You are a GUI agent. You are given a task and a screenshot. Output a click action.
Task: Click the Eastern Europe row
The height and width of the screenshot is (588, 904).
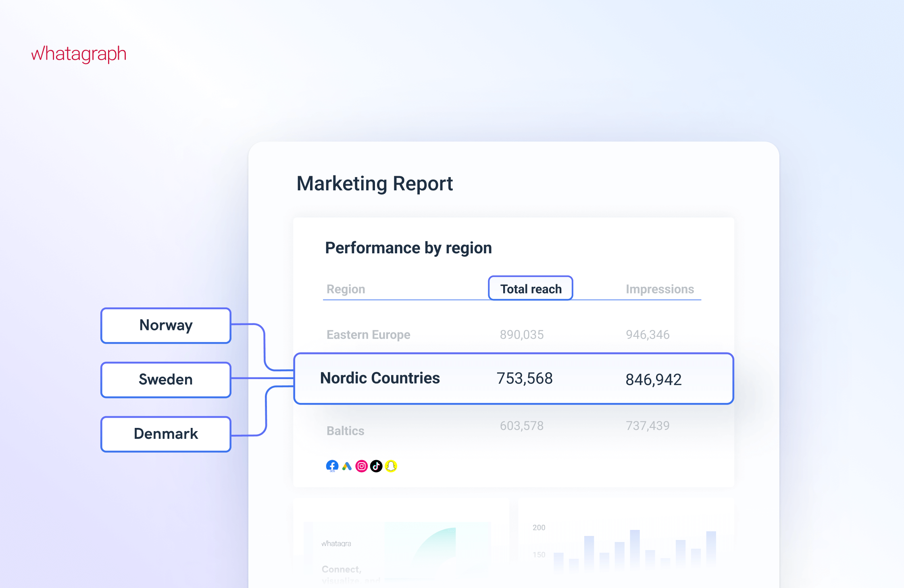[x=368, y=335]
